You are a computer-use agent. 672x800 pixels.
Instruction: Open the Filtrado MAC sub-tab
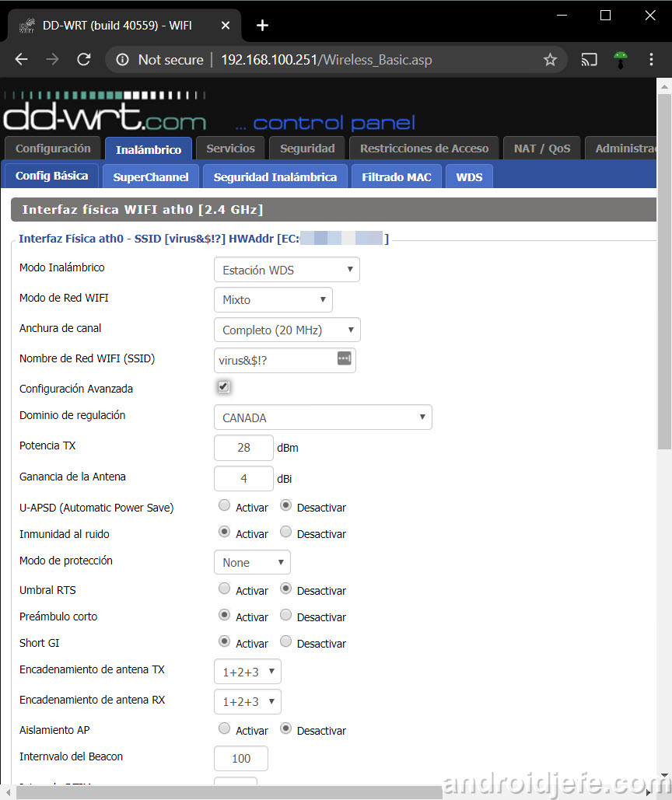click(x=396, y=176)
